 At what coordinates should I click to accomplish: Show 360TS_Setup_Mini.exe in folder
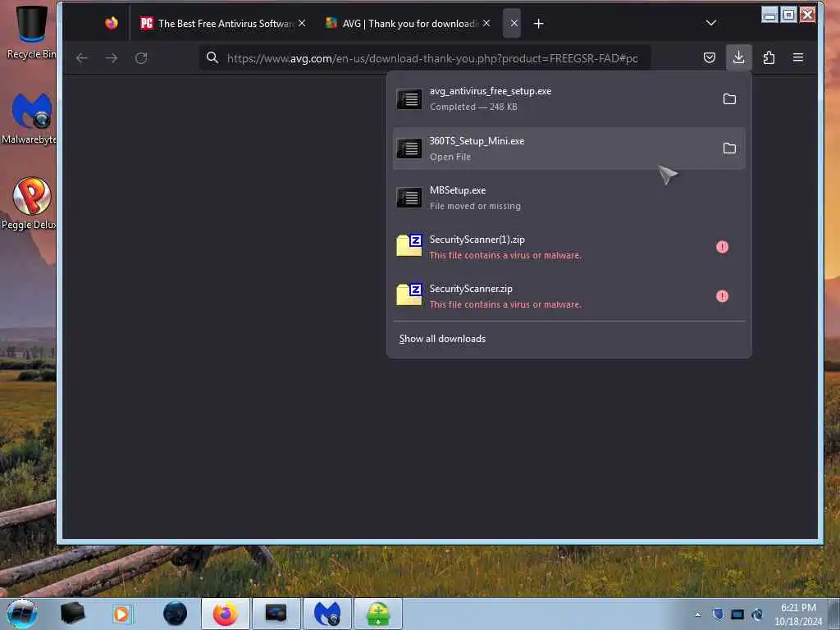[729, 148]
